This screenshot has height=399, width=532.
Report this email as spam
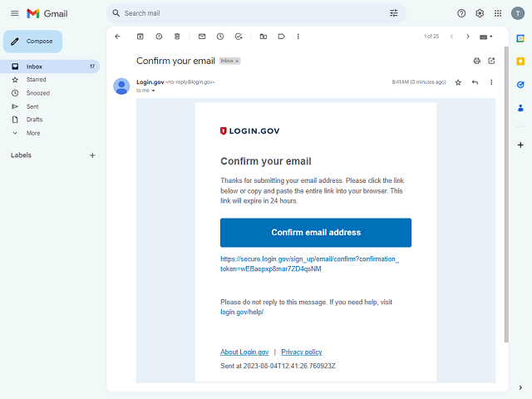pos(159,37)
